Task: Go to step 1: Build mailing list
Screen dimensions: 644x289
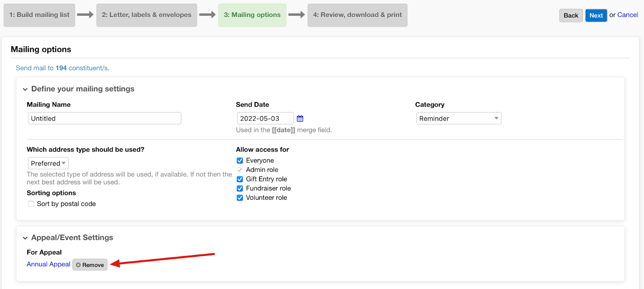Action: click(39, 15)
